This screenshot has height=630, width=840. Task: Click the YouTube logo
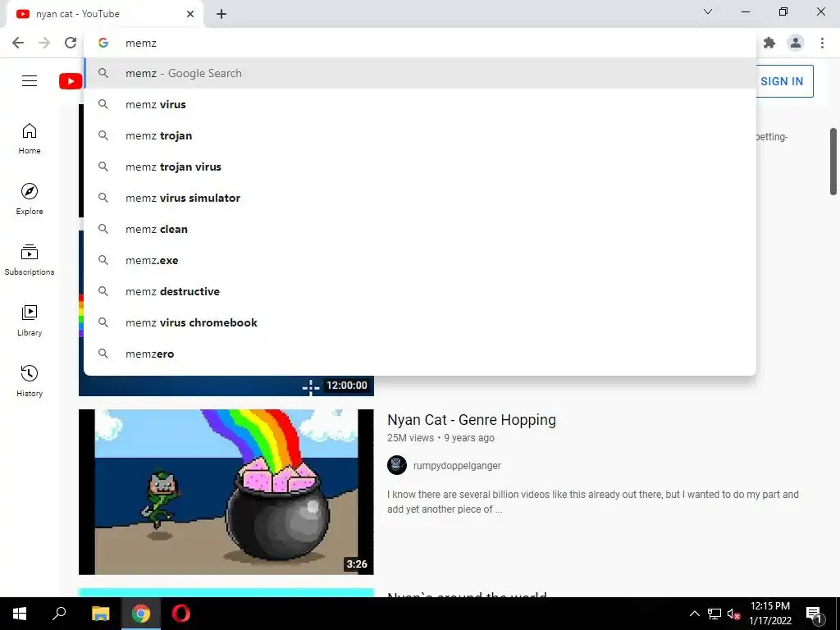[71, 81]
